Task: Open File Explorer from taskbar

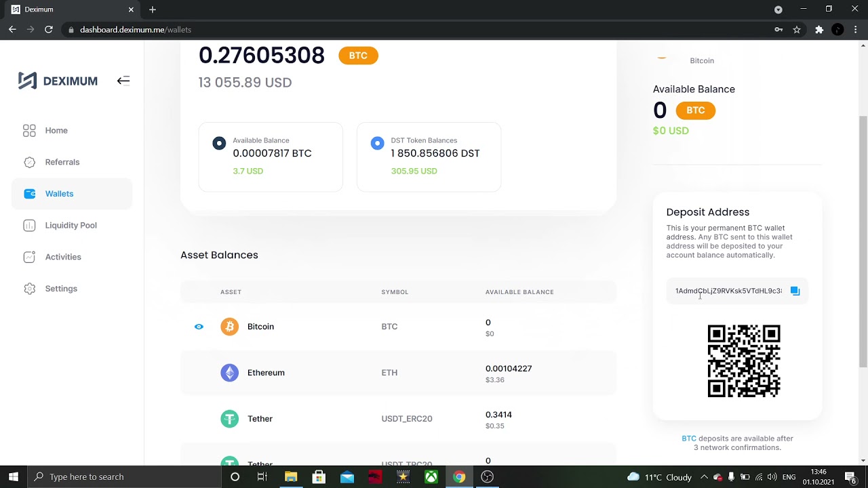Action: 291,476
